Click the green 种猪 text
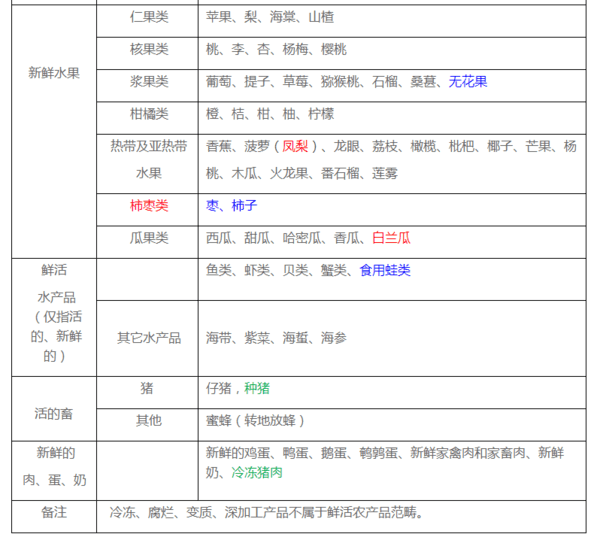Viewport: 600px width, 540px height. (x=256, y=388)
